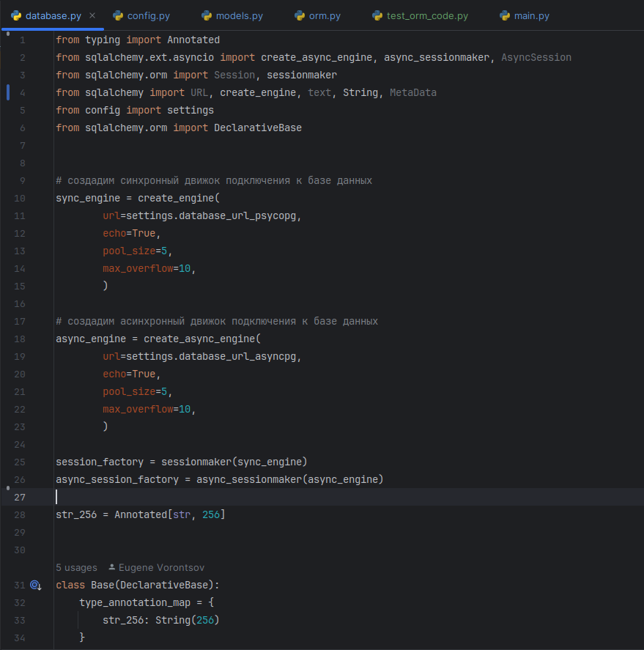644x650 pixels.
Task: Click "settings" in the config import line
Action: [190, 110]
